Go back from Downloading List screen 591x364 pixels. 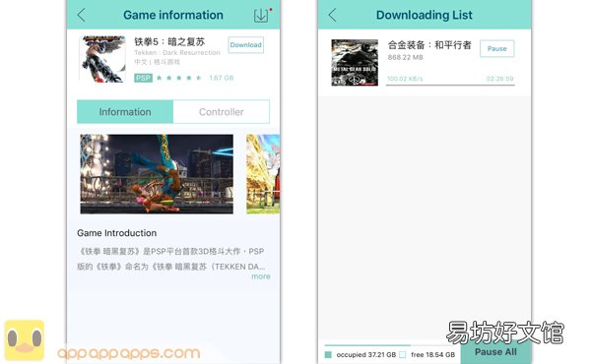tap(332, 15)
